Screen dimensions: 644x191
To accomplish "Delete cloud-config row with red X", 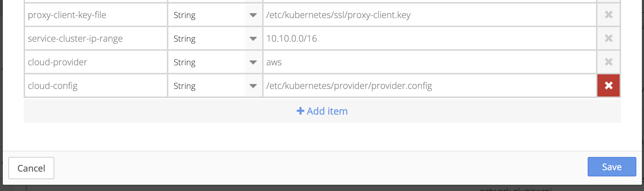I will point(609,85).
